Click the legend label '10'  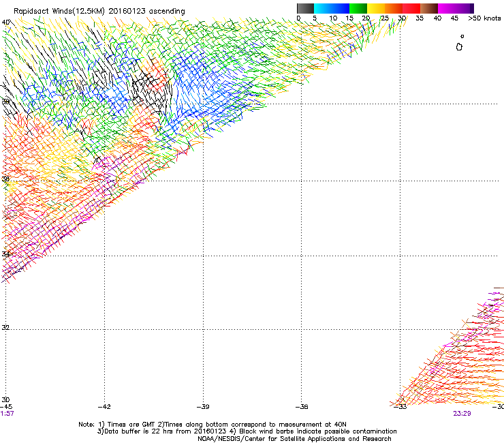click(333, 18)
